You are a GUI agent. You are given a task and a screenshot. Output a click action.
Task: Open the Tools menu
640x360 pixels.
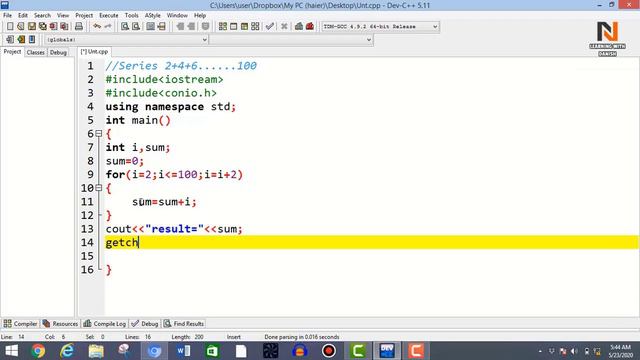(131, 16)
